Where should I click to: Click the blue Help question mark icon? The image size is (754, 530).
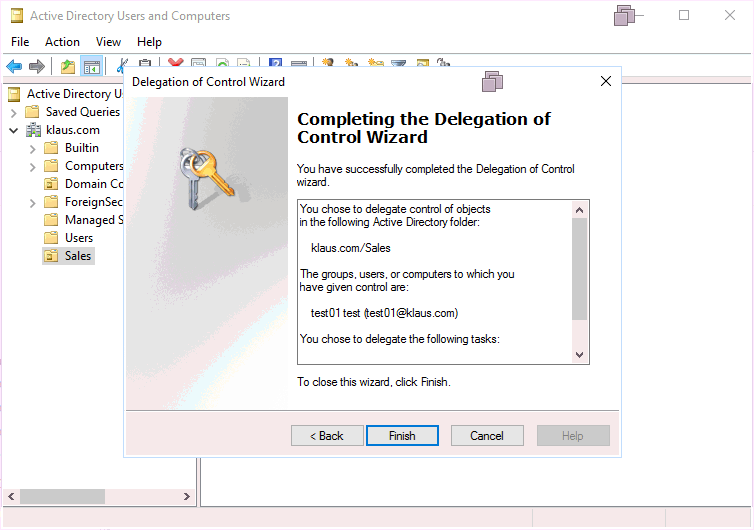pos(275,63)
